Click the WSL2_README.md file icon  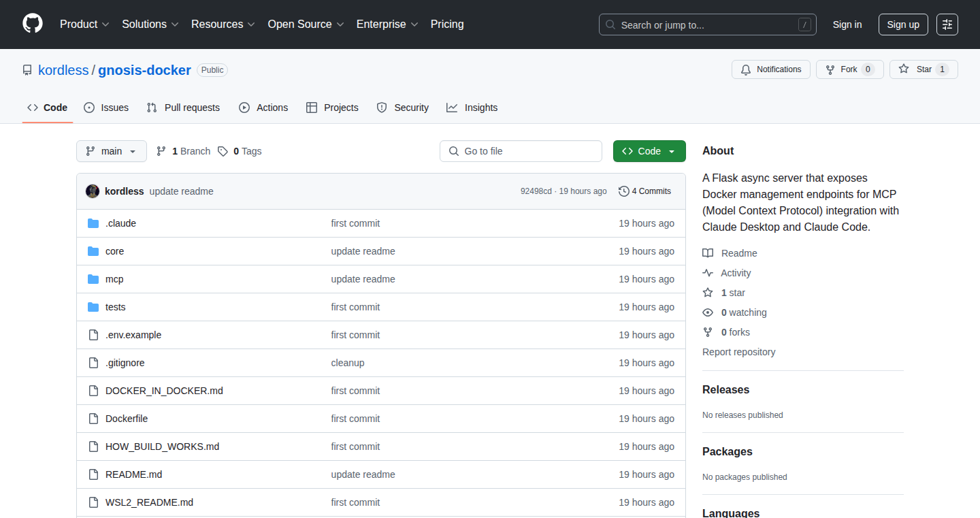click(x=93, y=502)
